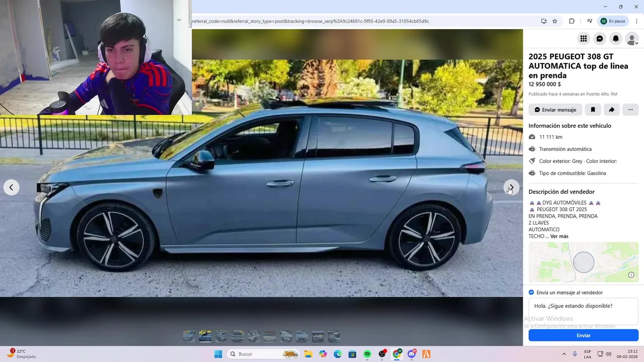Screen dimensions: 644x362
Task: Click the Messenger icon beside Envía un mensaje
Action: (x=531, y=292)
